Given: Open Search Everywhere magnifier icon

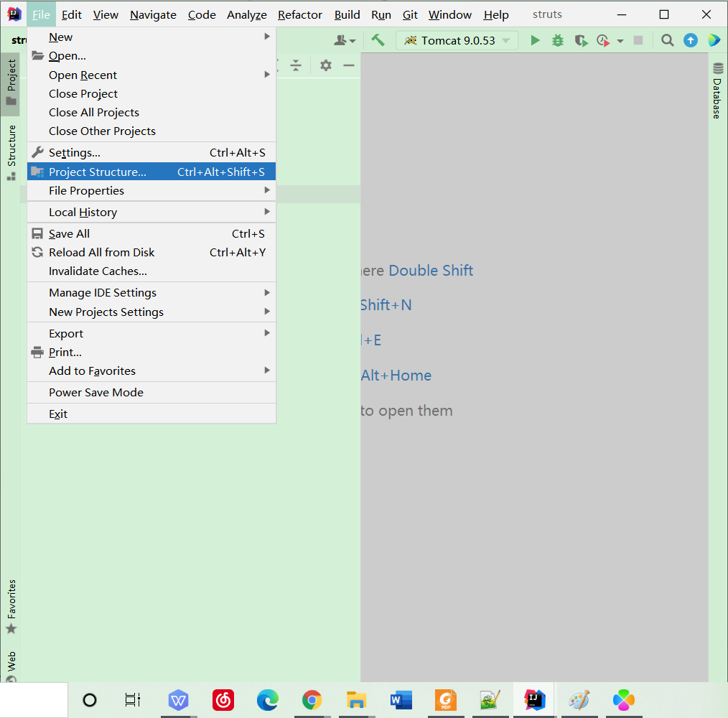Looking at the screenshot, I should pyautogui.click(x=667, y=40).
